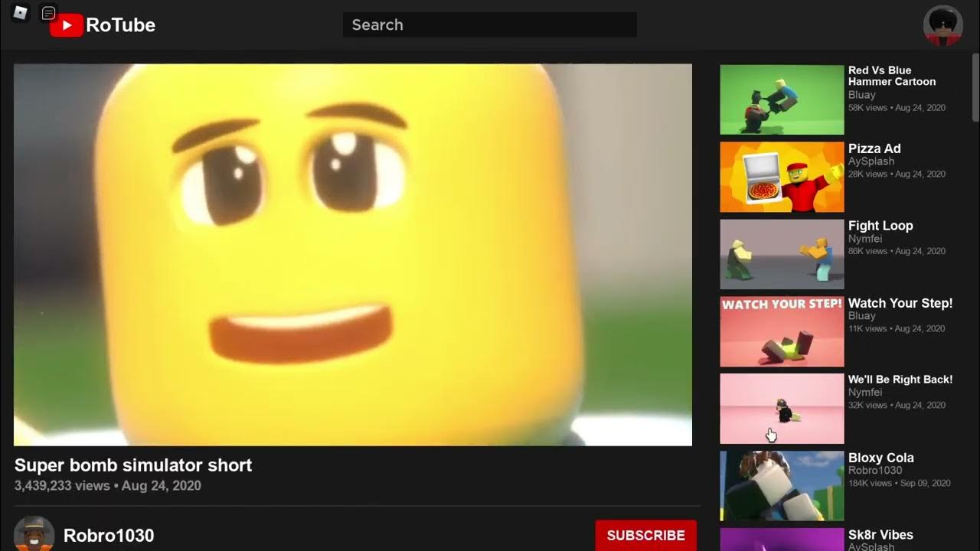Click 11K views Aug 24, 2020 text
Image resolution: width=980 pixels, height=551 pixels.
(x=897, y=328)
